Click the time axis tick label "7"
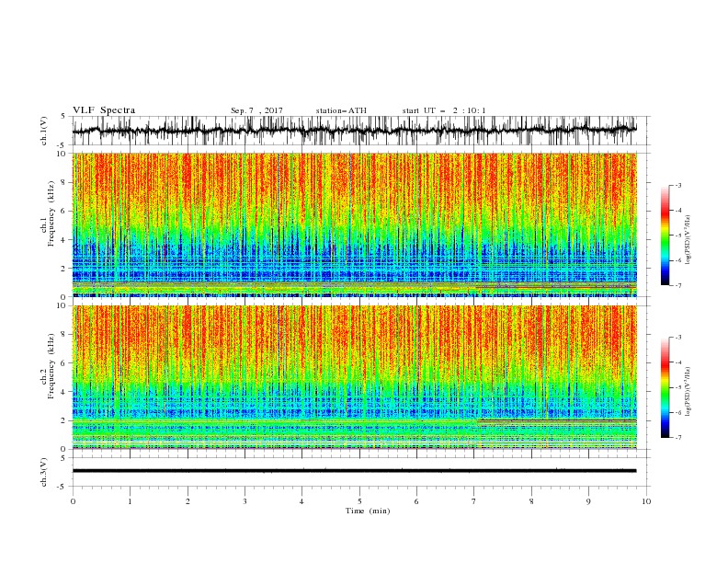 point(474,501)
